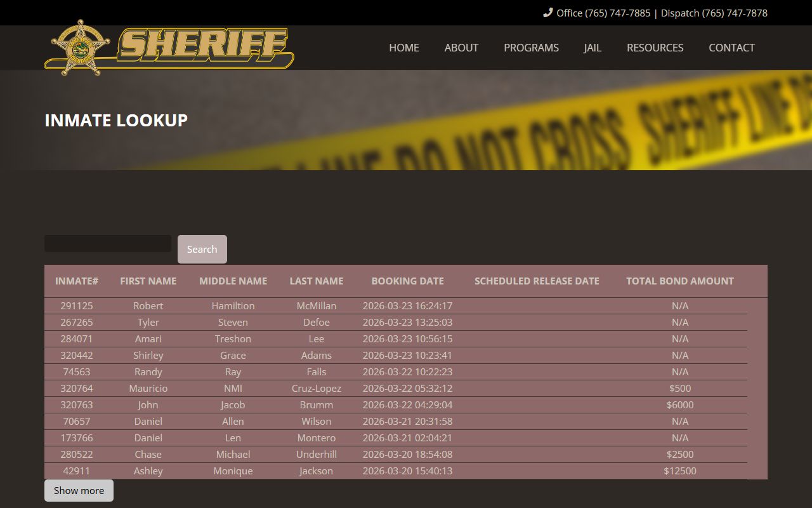Select inmate number 267265
The image size is (812, 508).
coord(77,322)
